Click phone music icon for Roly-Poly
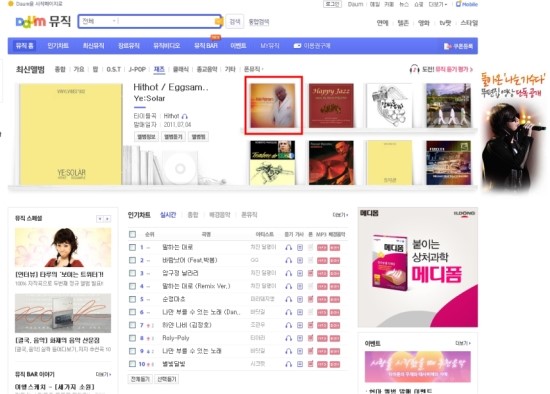The image size is (550, 394). click(310, 338)
